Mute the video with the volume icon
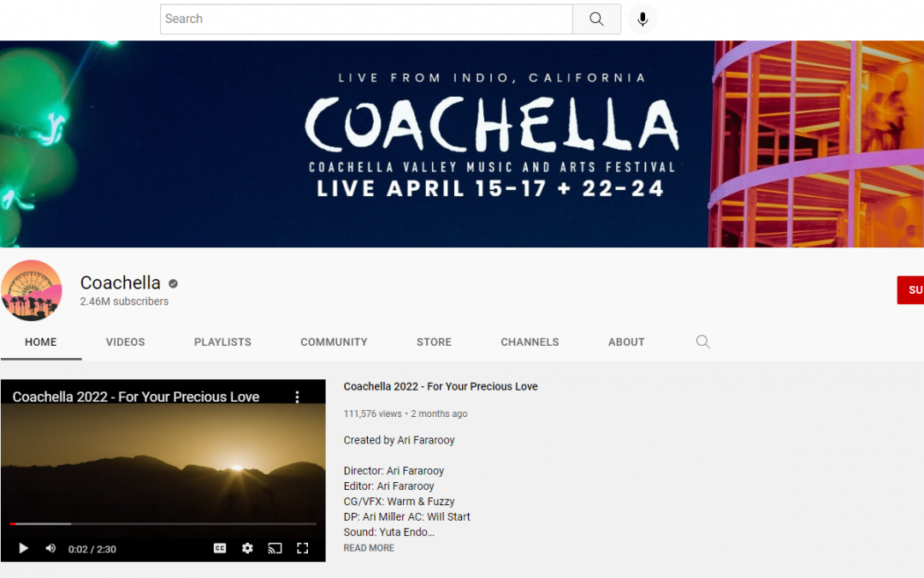924x578 pixels. 50,549
